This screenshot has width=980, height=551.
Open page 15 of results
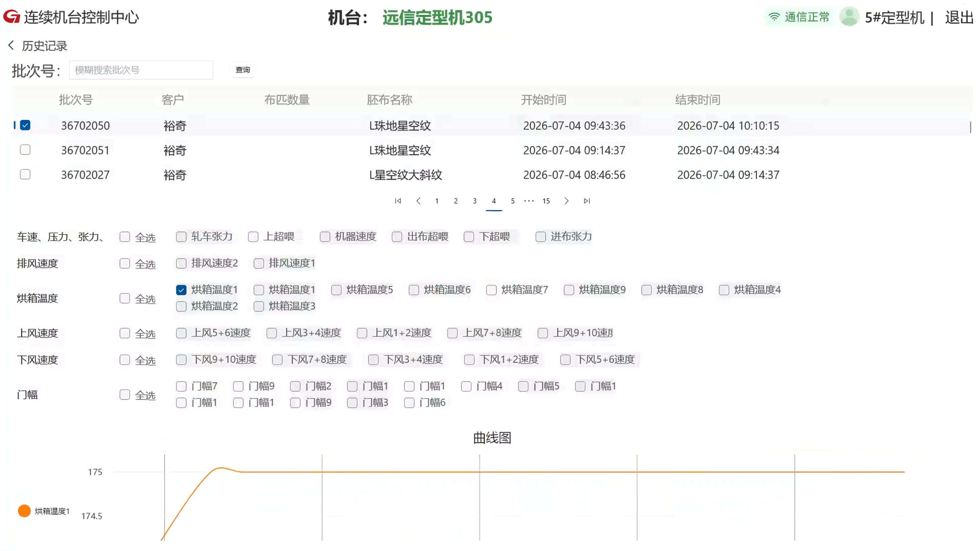pos(546,201)
